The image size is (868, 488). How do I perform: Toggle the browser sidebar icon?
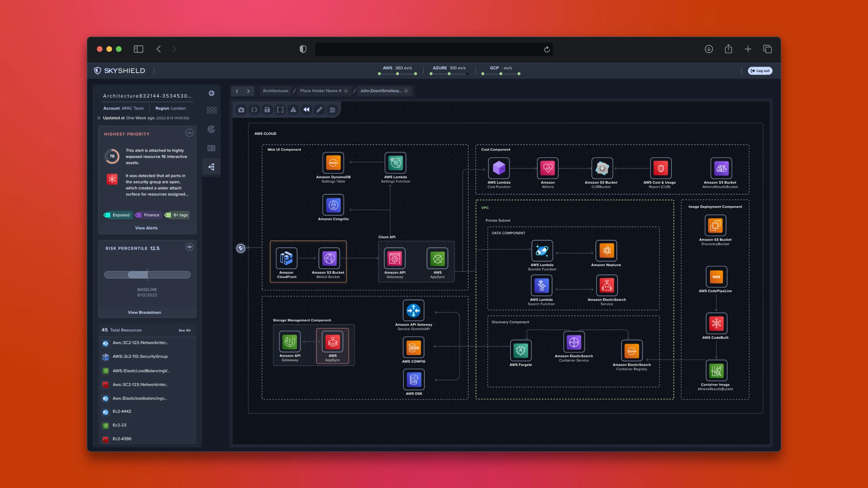(x=139, y=49)
